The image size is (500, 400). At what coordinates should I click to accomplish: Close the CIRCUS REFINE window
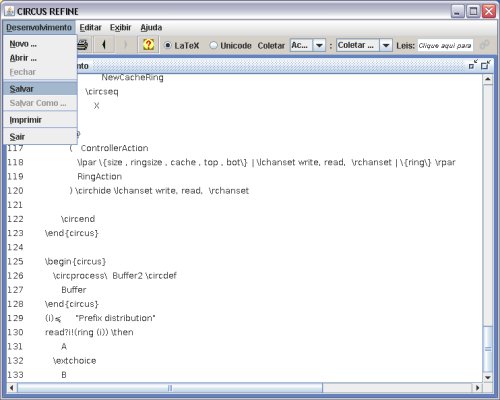tap(489, 11)
